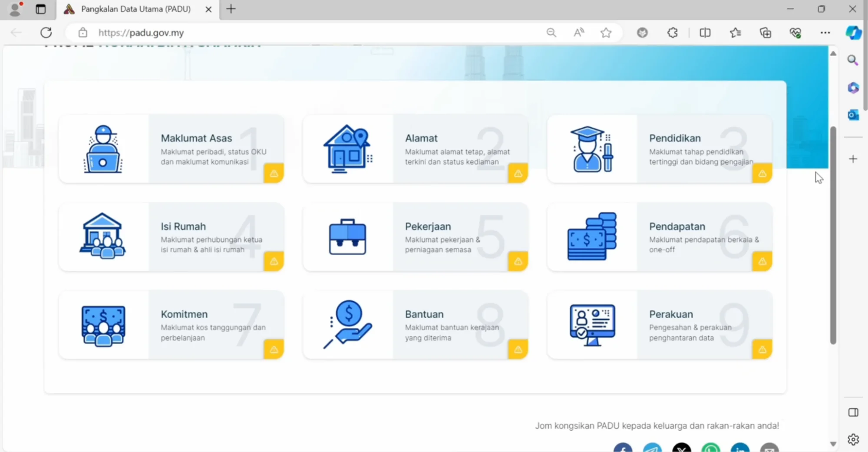
Task: Reload the page with refresh button
Action: pos(46,33)
